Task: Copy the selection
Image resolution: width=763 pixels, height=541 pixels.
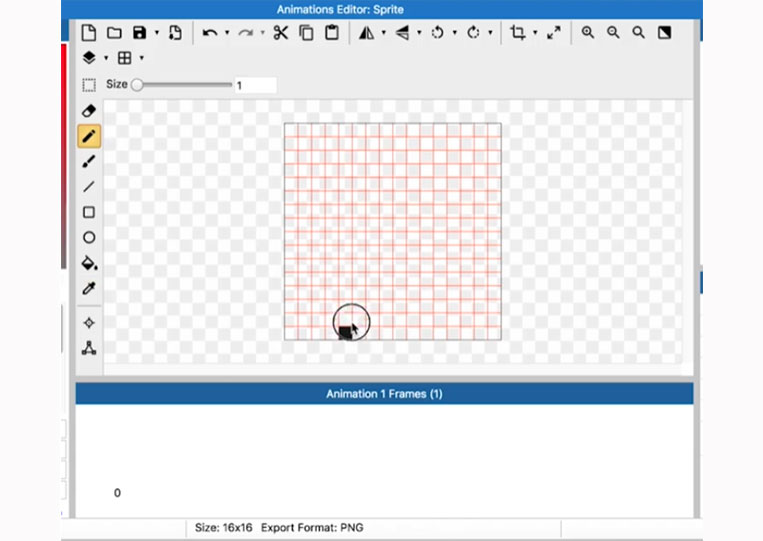Action: [306, 33]
